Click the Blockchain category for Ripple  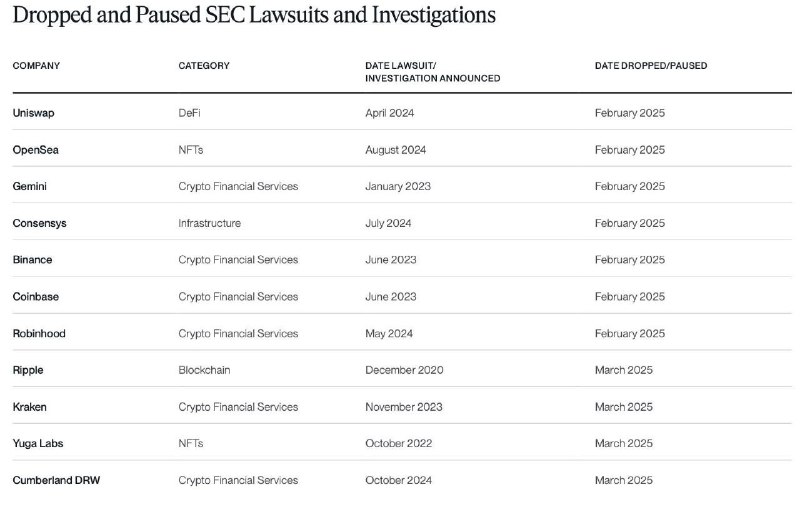(x=205, y=370)
